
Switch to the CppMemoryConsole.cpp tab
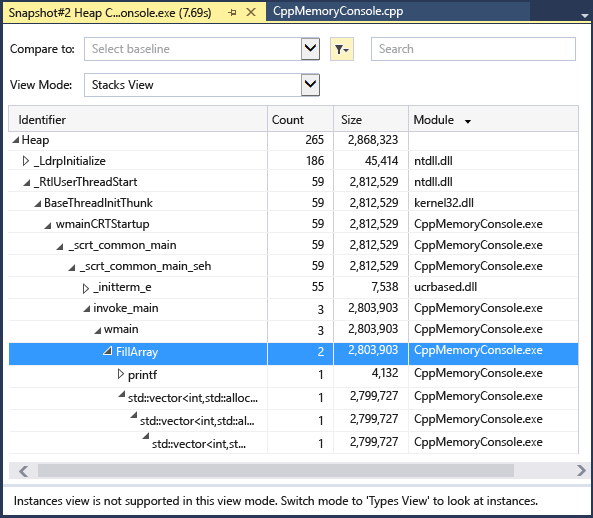click(338, 11)
